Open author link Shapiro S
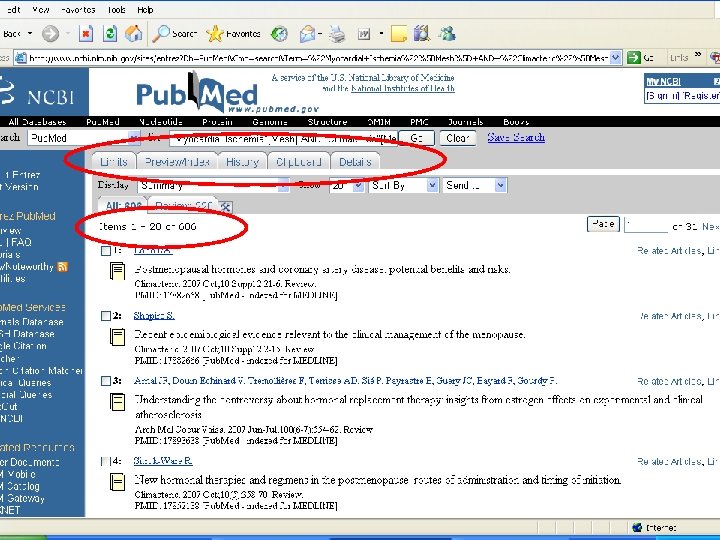720x540 pixels. click(x=154, y=315)
